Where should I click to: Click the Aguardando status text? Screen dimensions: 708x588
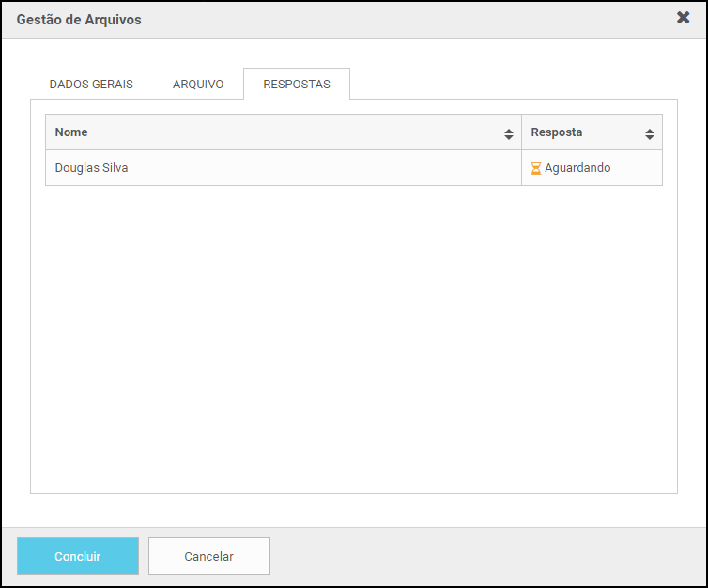pyautogui.click(x=577, y=168)
